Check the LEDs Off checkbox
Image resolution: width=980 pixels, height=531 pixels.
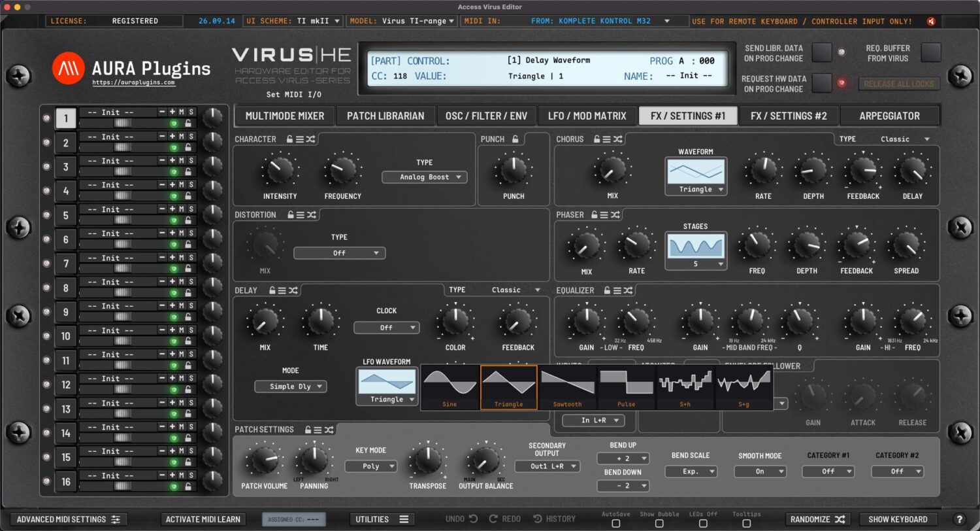click(x=703, y=523)
